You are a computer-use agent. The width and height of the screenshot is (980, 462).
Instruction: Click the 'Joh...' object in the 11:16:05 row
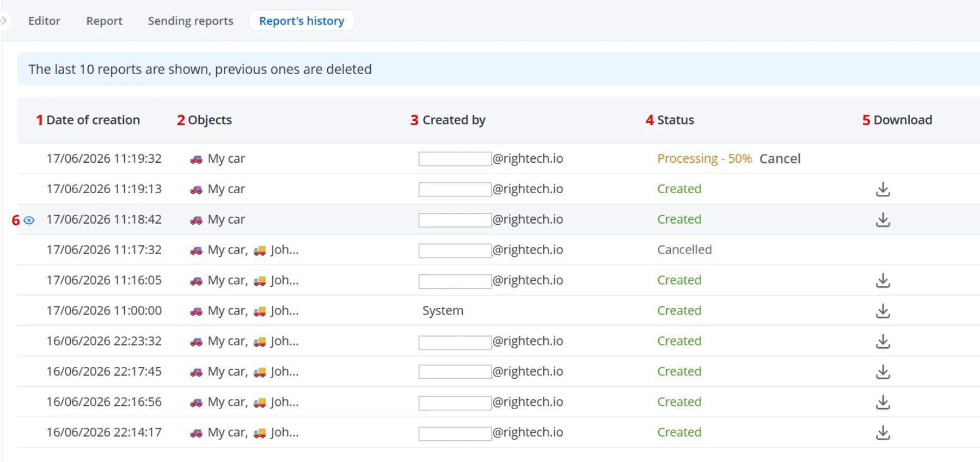pos(284,280)
